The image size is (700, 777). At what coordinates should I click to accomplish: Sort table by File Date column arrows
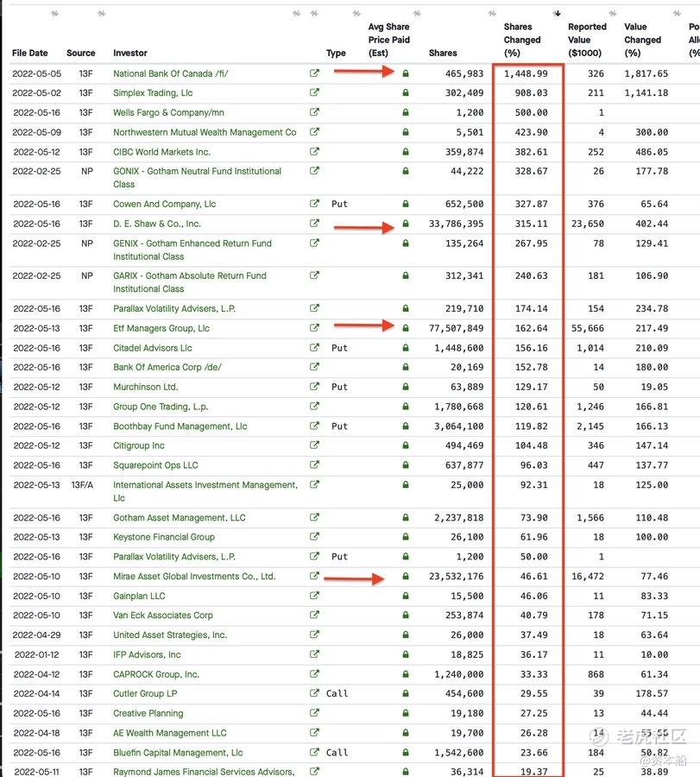(x=54, y=13)
